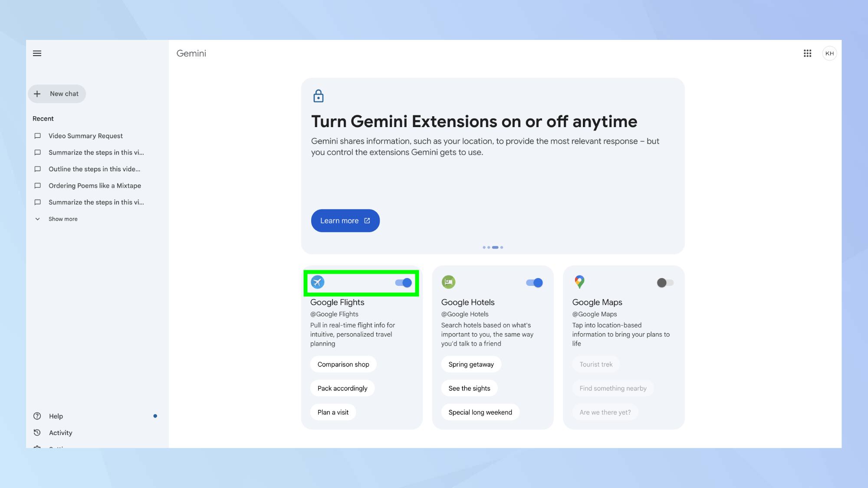868x488 pixels.
Task: Click the Activity history icon
Action: (37, 432)
